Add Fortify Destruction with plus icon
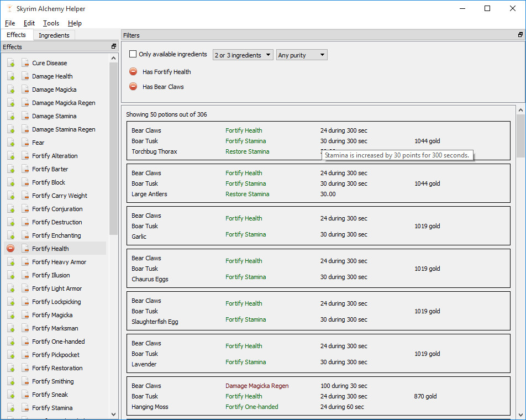Screen dimensions: 526x420 coord(10,222)
